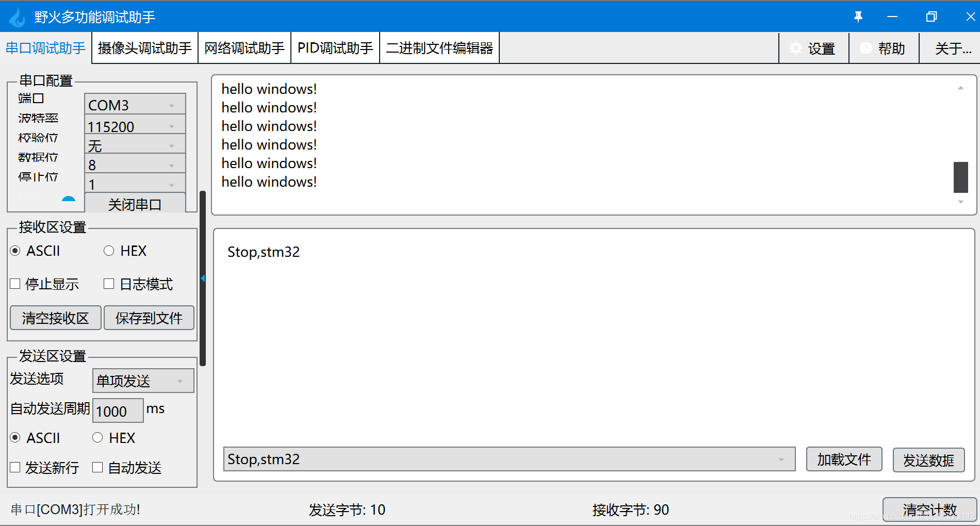Pin the window on top
980x526 pixels.
[x=858, y=17]
